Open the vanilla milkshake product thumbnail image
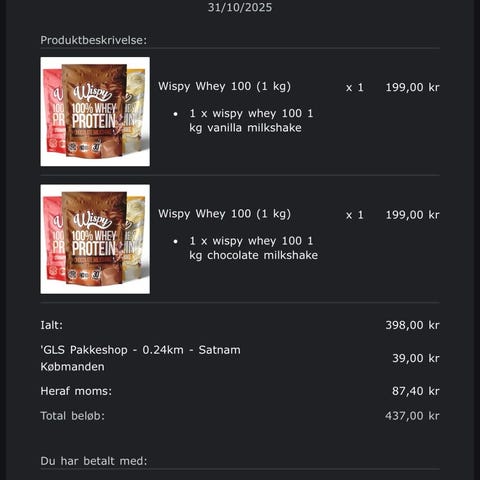This screenshot has width=480, height=480. [x=95, y=111]
